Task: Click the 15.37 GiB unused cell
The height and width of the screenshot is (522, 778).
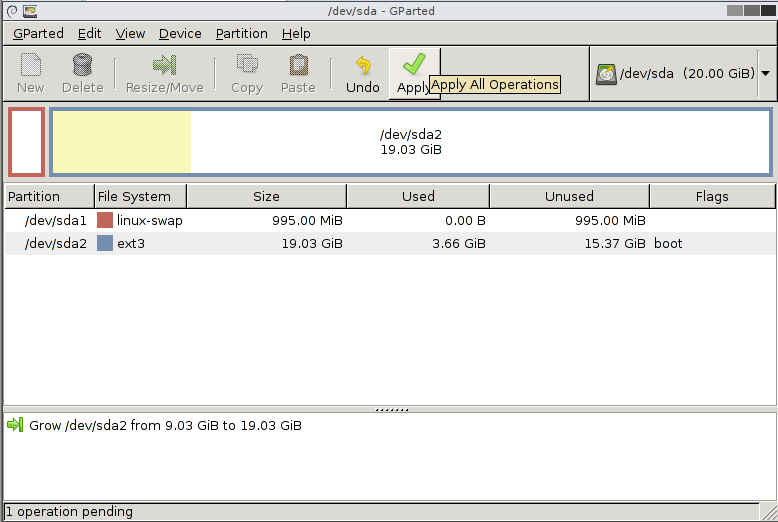Action: pyautogui.click(x=615, y=244)
